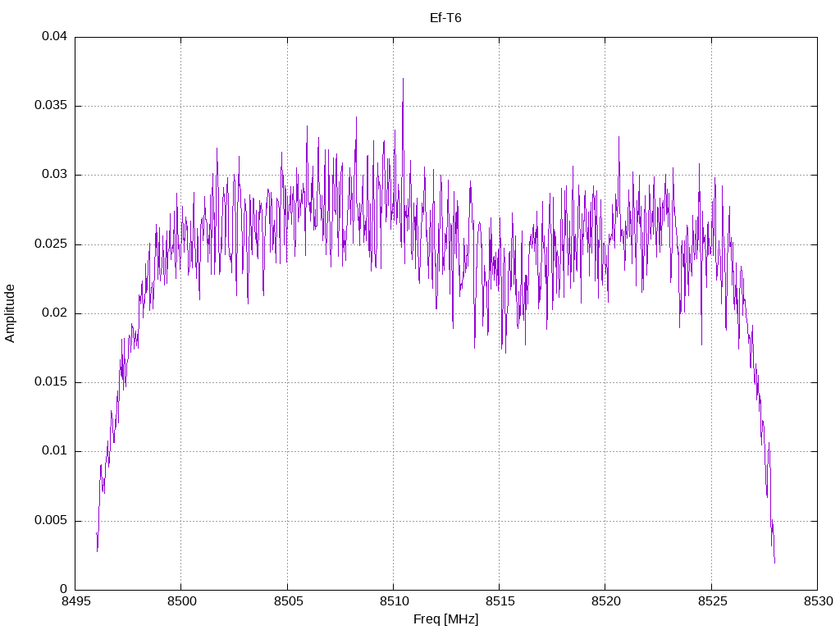
Task: Click the tallest spectrum peak near 8510 MHz
Action: (x=403, y=80)
